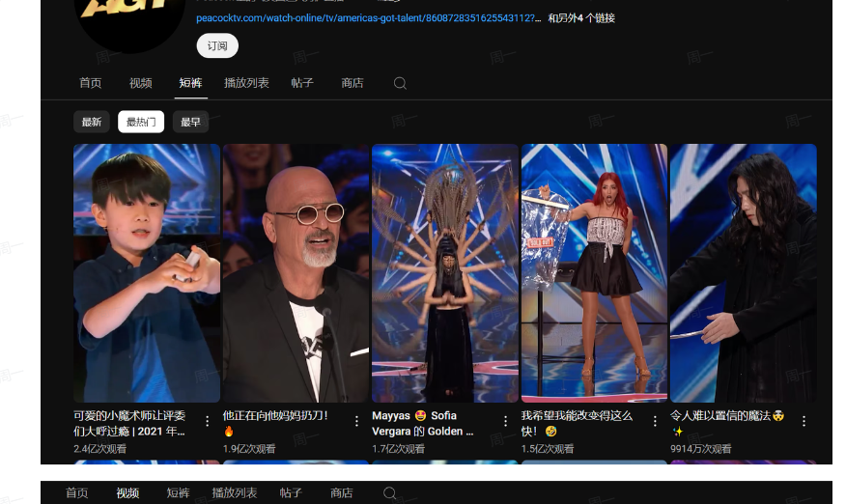The image size is (846, 504).
Task: Open more actions for the 可爱的小魔术师 short
Action: coord(207,421)
